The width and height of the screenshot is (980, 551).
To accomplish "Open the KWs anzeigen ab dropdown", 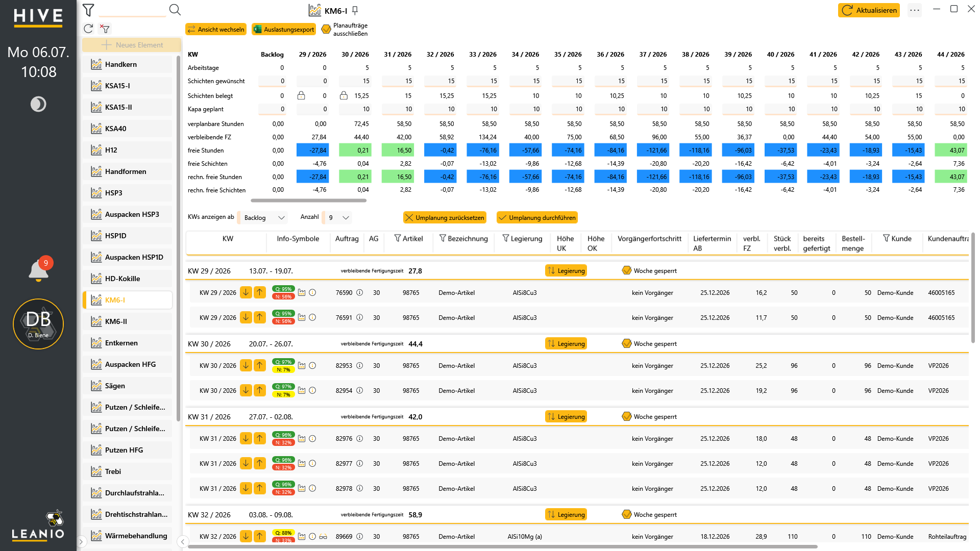I will coord(263,218).
